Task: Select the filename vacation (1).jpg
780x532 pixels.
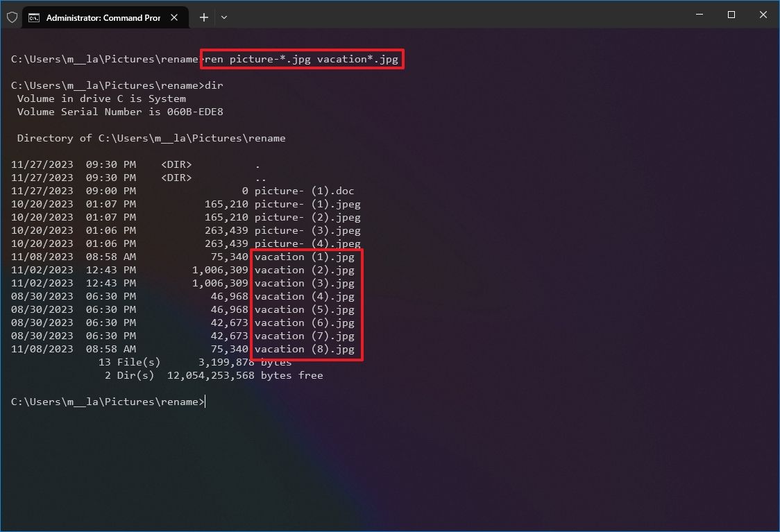Action: click(x=305, y=257)
